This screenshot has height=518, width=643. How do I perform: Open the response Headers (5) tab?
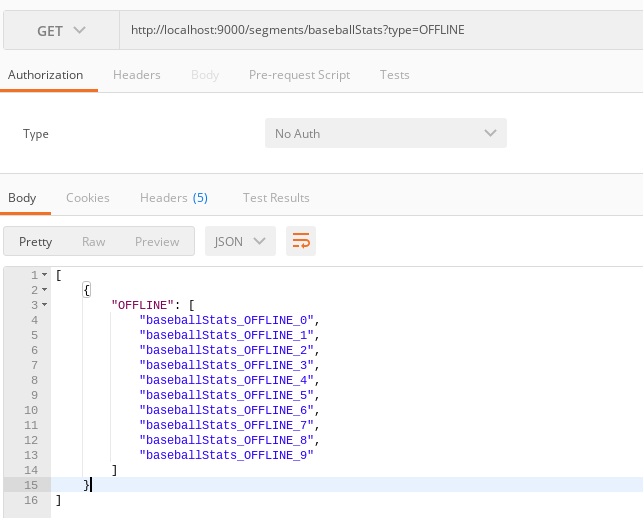(x=174, y=198)
